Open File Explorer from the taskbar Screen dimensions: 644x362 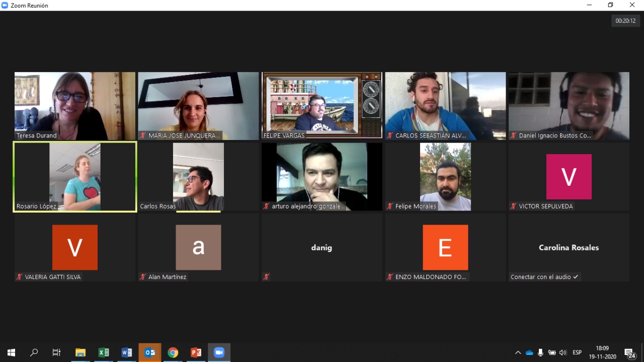point(80,352)
